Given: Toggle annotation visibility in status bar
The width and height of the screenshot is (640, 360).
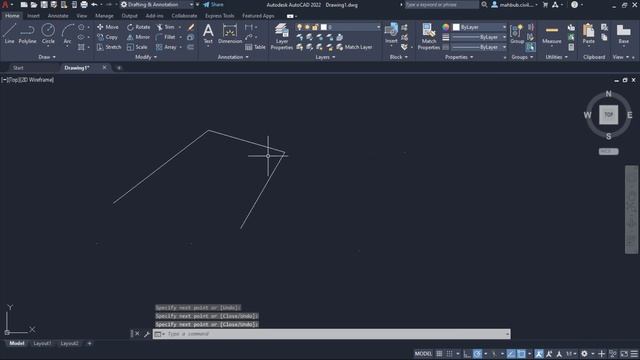Looking at the screenshot, I should (539, 353).
